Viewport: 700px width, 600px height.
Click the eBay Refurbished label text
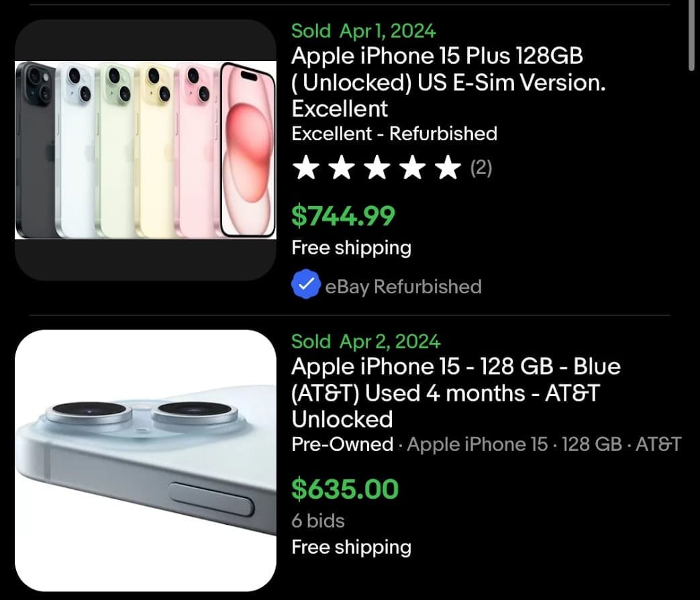403,286
